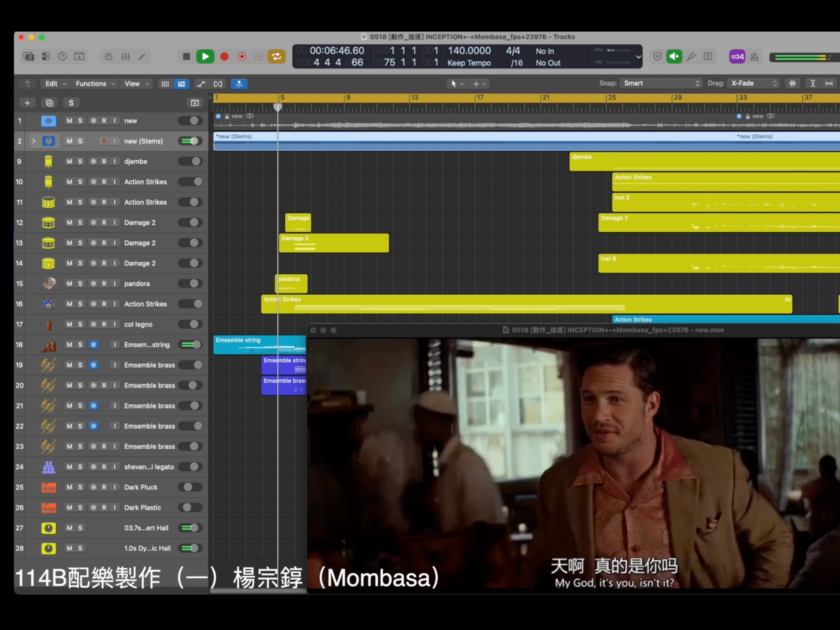Screen dimensions: 840x630
Task: Mute the Dark Plastic track
Action: coord(69,508)
